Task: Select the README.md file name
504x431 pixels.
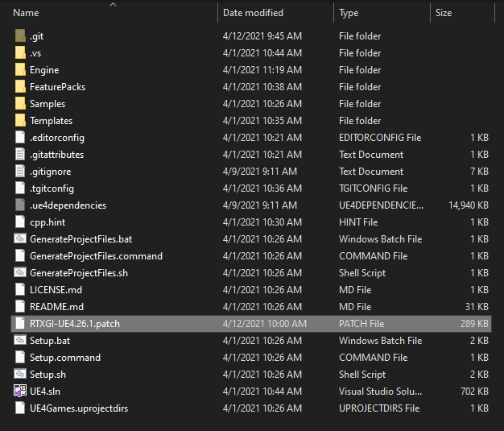Action: pyautogui.click(x=56, y=307)
